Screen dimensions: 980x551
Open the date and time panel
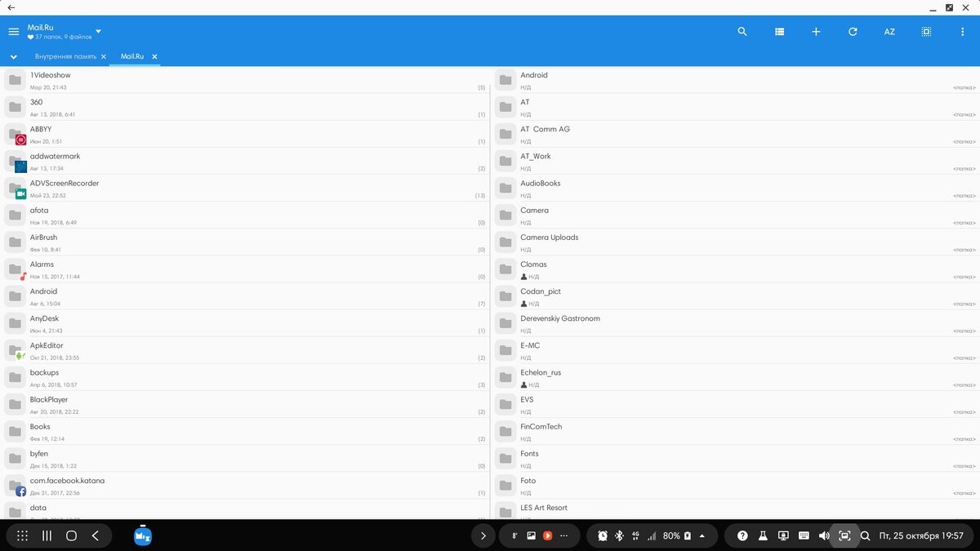921,535
